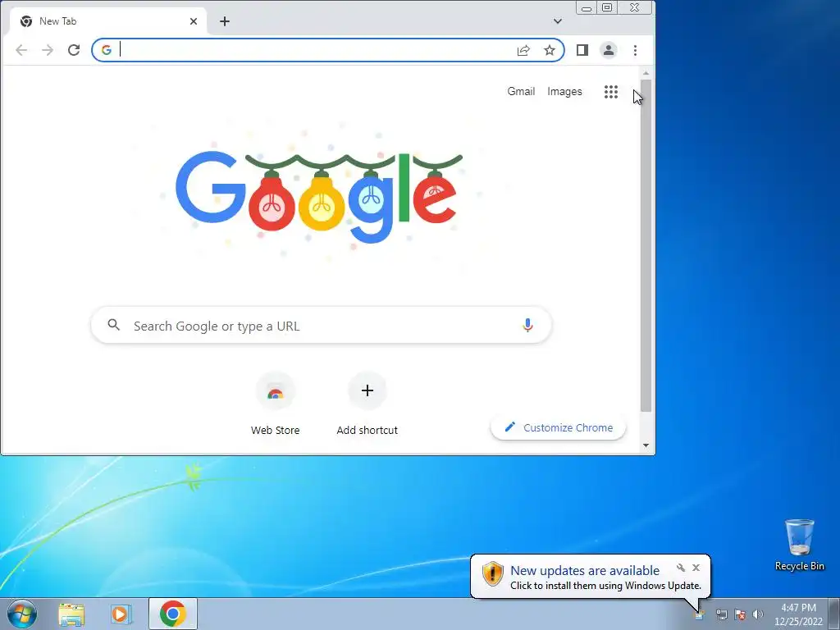The width and height of the screenshot is (840, 630).
Task: Open a new tab with the plus button
Action: (225, 21)
